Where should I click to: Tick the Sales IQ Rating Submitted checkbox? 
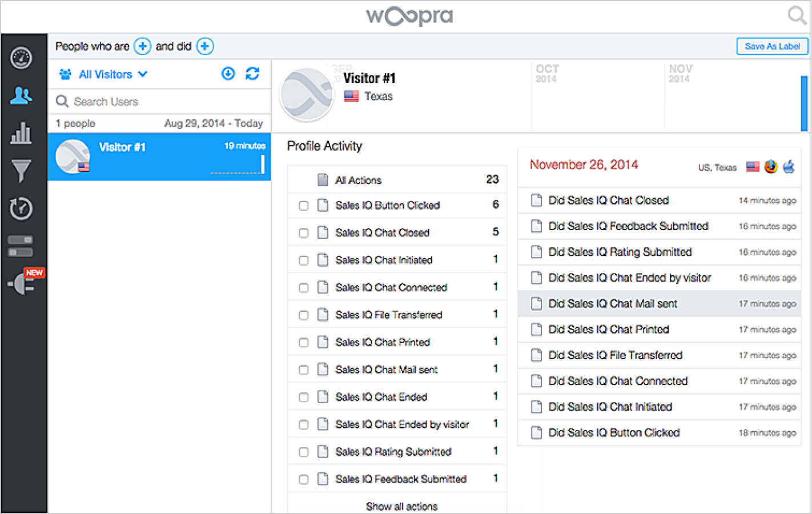click(304, 452)
